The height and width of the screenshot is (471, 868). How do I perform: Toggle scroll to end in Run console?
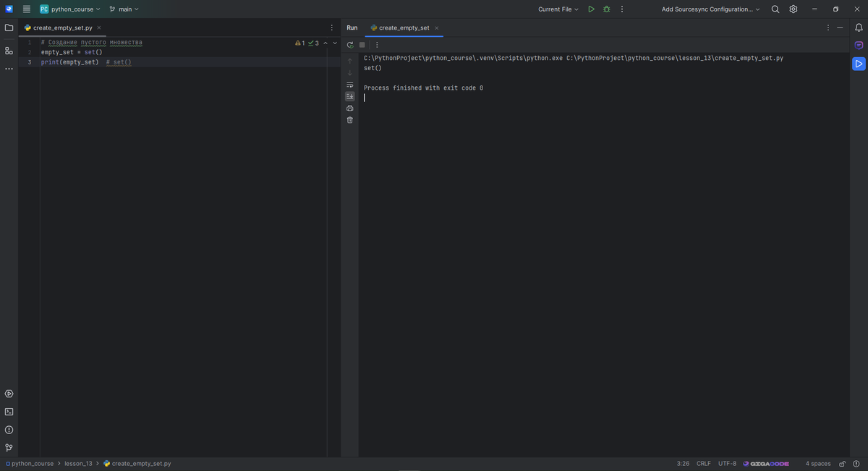pyautogui.click(x=350, y=96)
